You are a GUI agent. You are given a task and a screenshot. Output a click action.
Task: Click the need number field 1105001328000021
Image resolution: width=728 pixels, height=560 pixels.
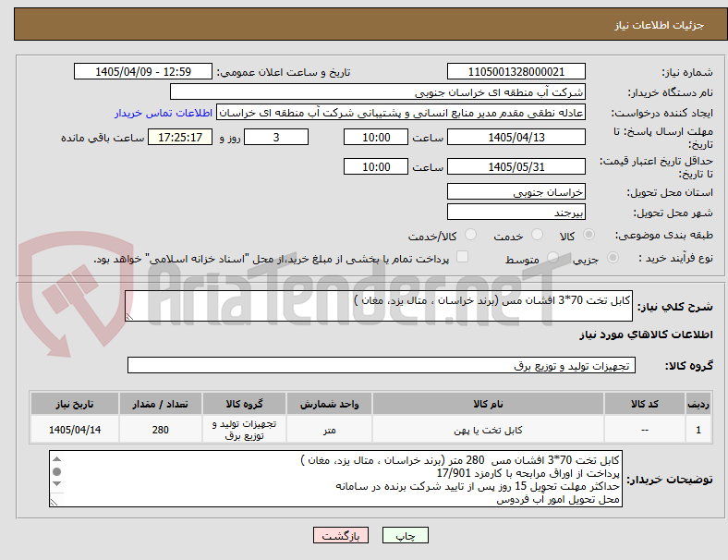click(x=516, y=72)
